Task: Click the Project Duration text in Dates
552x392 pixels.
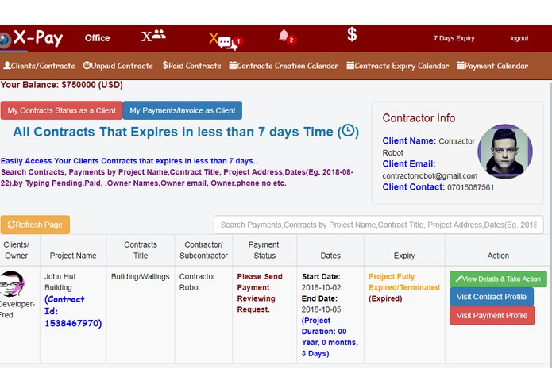Action: click(x=330, y=336)
